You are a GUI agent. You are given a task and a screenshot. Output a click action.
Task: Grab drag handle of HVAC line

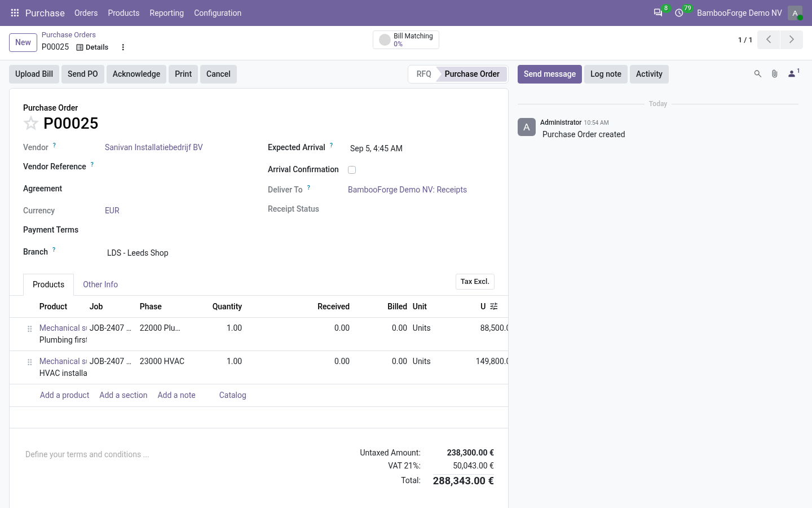click(x=30, y=362)
